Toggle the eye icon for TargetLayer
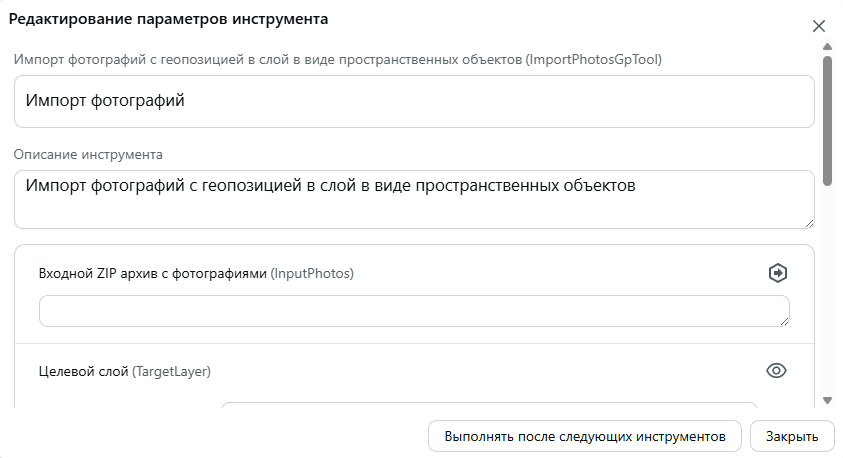Image resolution: width=843 pixels, height=458 pixels. 776,370
